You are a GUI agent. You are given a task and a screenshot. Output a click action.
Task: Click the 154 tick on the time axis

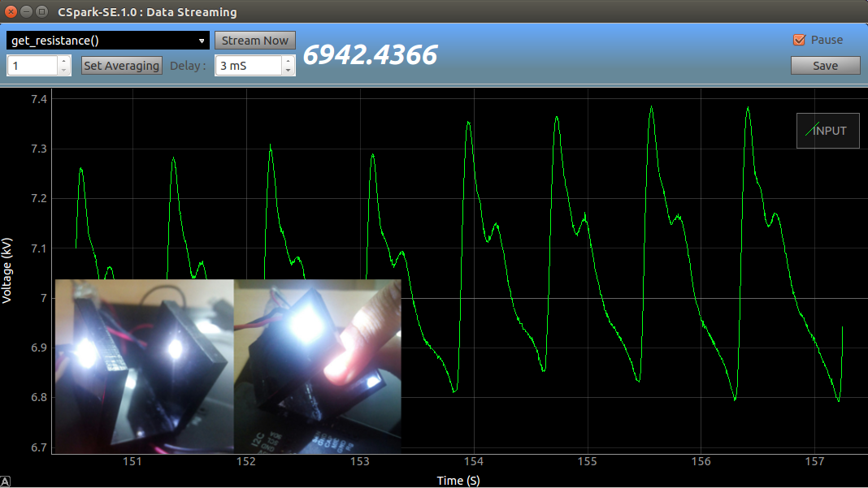[473, 461]
